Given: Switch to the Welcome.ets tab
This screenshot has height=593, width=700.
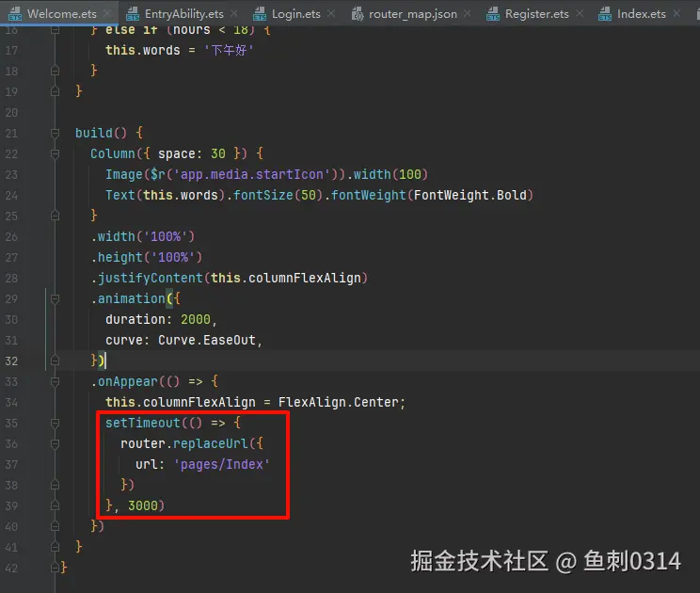Looking at the screenshot, I should tap(61, 14).
